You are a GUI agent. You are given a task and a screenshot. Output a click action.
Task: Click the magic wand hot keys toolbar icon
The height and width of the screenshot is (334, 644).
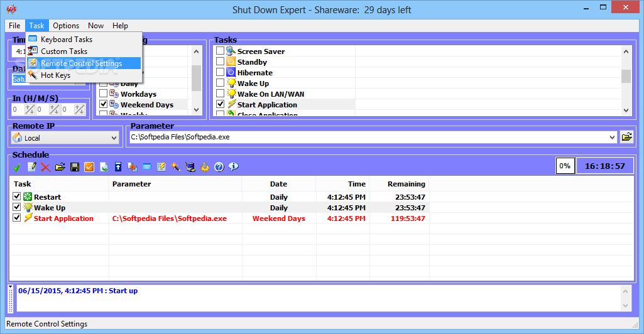(x=176, y=167)
